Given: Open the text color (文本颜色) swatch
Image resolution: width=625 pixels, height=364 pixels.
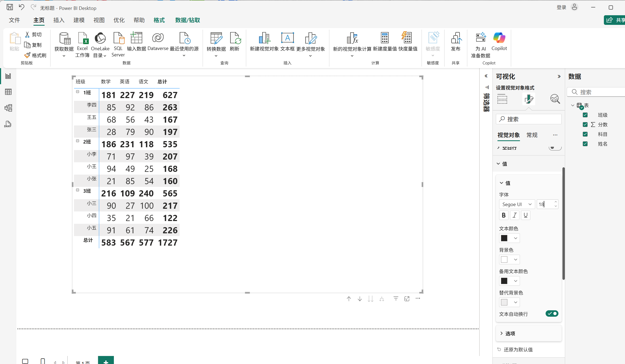Looking at the screenshot, I should 509,238.
